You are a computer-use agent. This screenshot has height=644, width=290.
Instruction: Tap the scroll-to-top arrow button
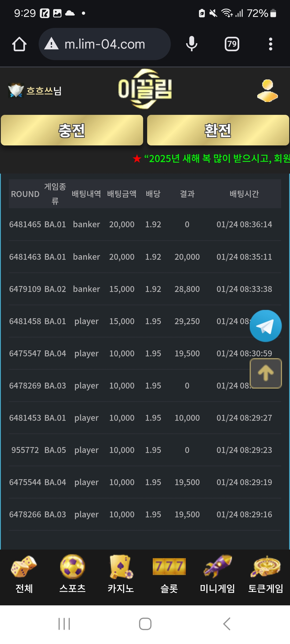266,373
